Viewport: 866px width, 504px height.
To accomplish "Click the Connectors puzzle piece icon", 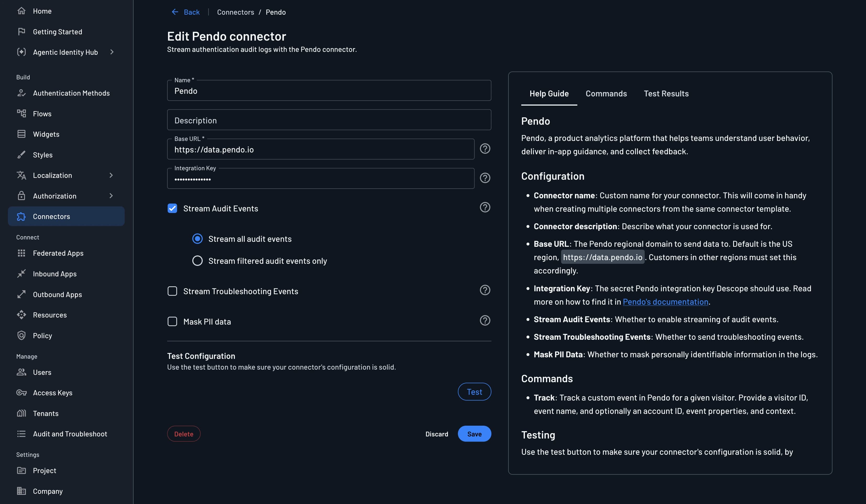I will coord(21,216).
